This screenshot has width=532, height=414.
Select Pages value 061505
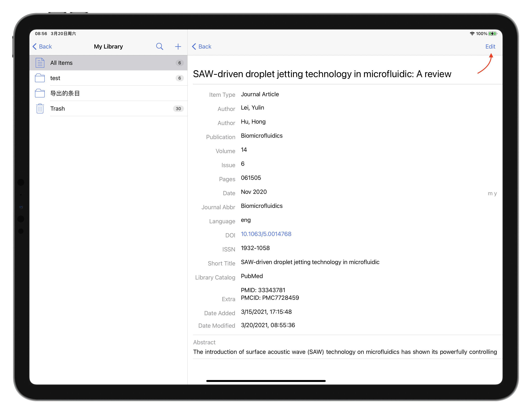251,178
